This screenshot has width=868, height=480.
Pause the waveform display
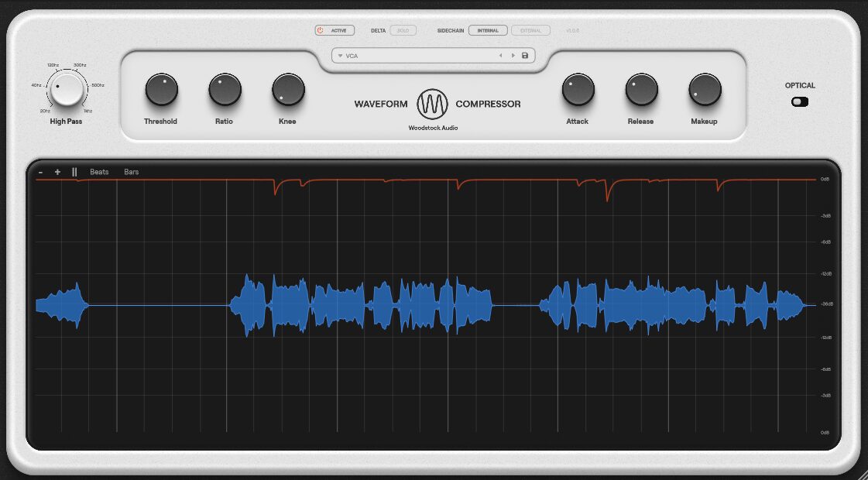click(74, 172)
